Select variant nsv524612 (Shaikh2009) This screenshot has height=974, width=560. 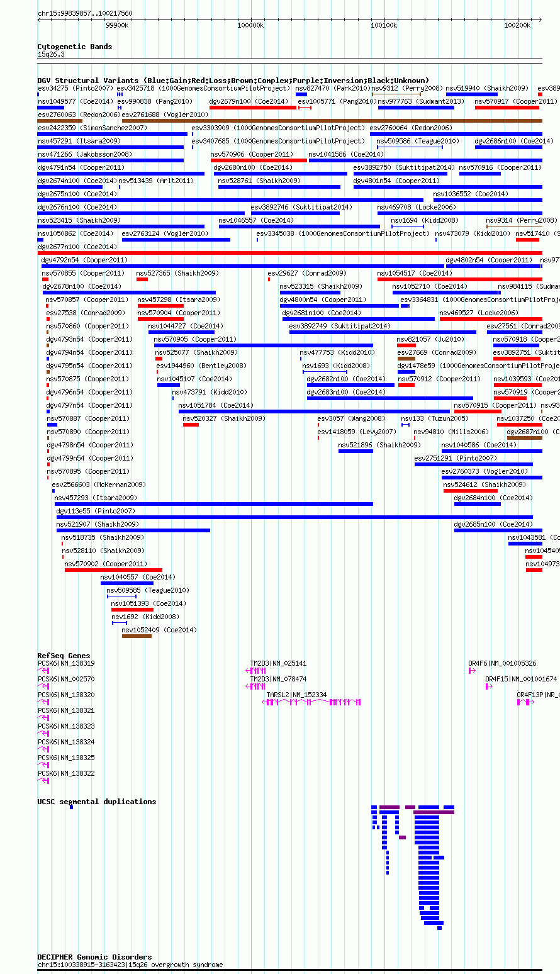[x=484, y=484]
